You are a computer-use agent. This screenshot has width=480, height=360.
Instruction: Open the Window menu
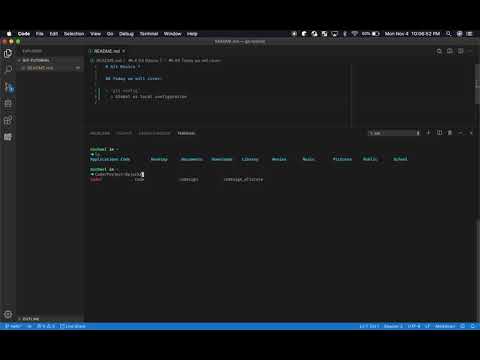point(172,34)
